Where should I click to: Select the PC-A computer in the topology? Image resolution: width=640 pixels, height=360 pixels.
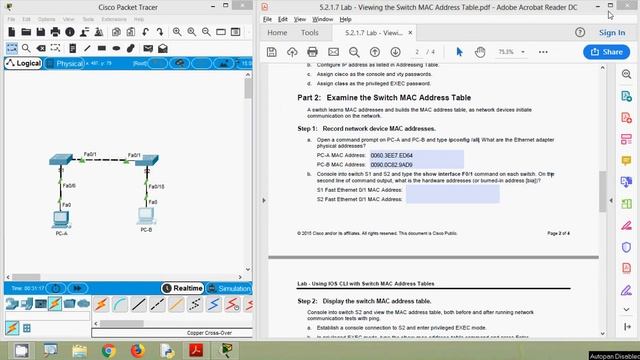(61, 220)
